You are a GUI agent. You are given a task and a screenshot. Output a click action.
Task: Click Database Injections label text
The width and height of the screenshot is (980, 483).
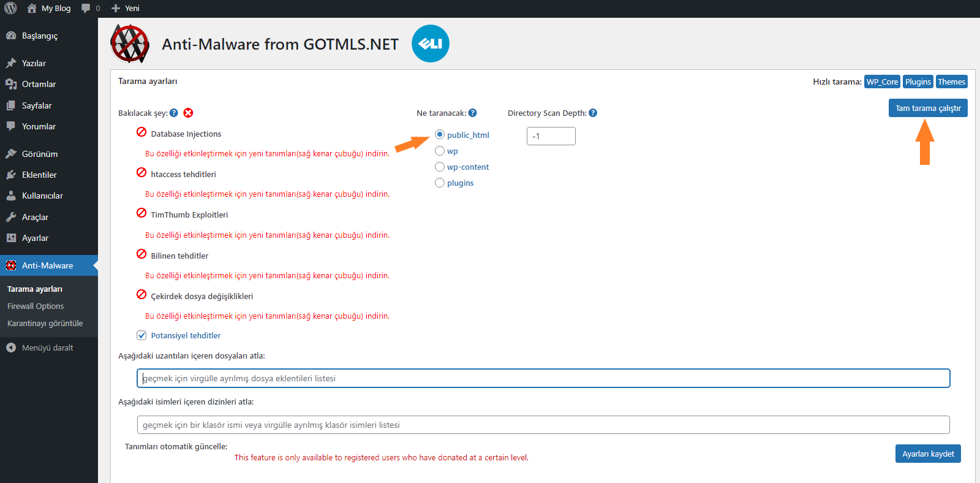pyautogui.click(x=186, y=134)
